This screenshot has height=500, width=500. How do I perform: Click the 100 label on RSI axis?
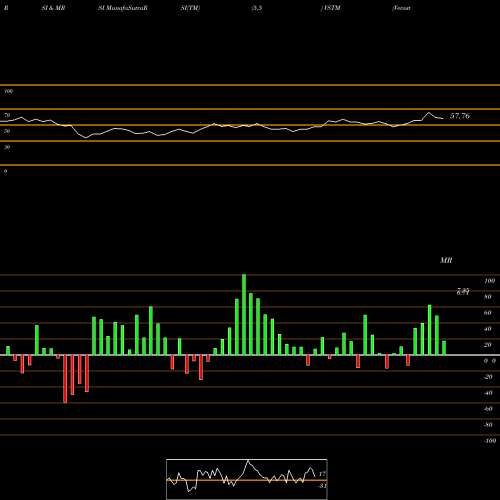pos(9,91)
